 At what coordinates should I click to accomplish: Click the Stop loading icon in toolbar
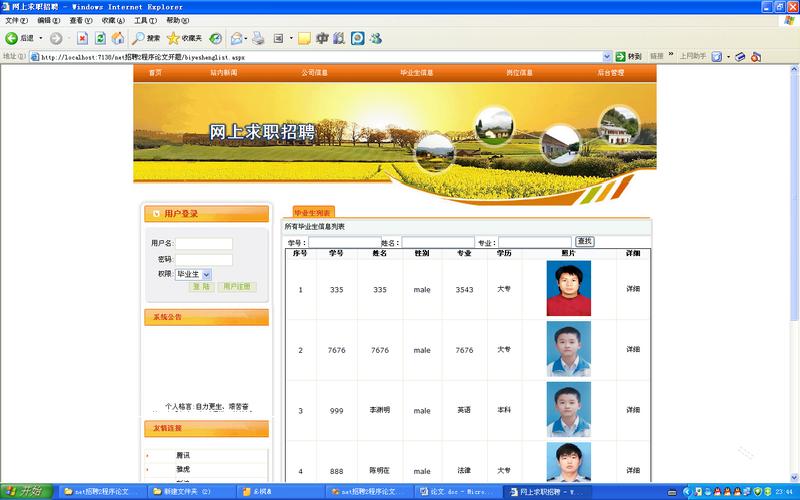point(82,38)
